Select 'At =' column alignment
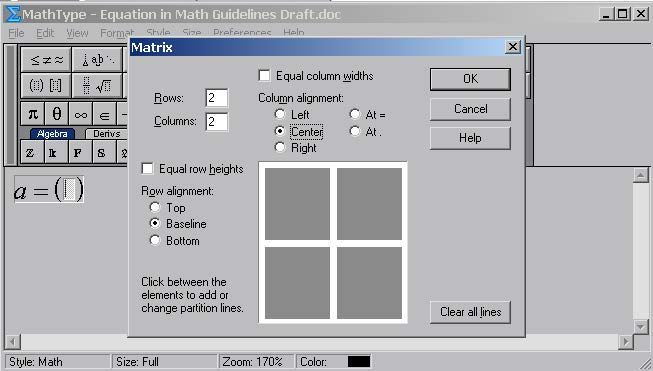653x371 pixels. (x=355, y=114)
